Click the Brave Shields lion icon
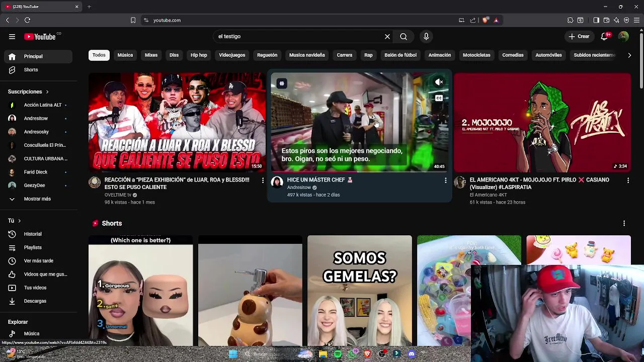Image resolution: width=644 pixels, height=362 pixels. (x=485, y=20)
